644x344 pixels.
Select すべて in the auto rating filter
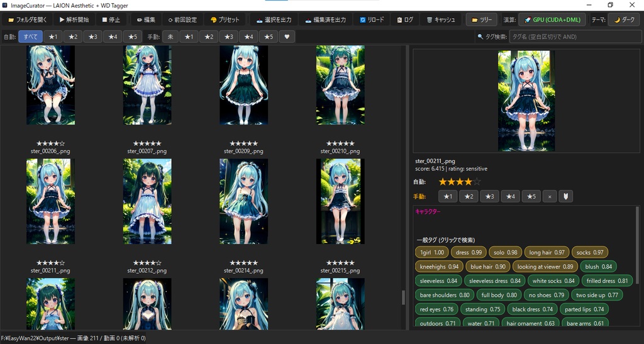[30, 36]
